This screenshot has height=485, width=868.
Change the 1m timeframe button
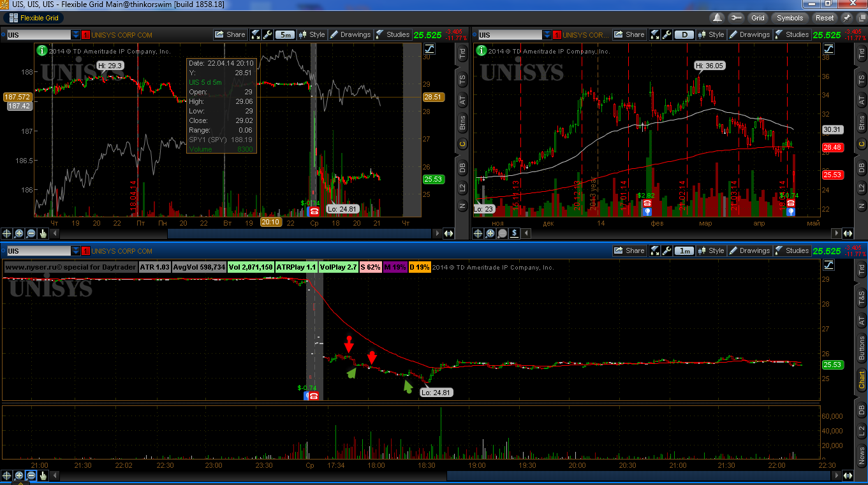(684, 250)
